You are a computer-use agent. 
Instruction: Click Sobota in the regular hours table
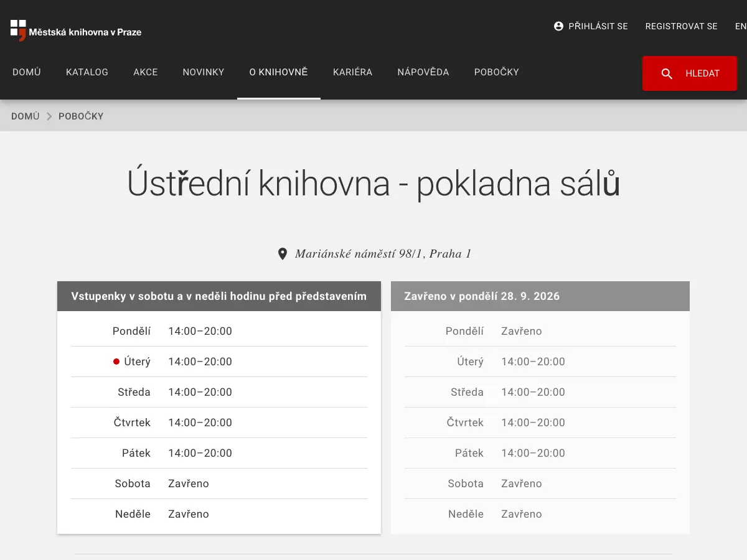(x=133, y=483)
